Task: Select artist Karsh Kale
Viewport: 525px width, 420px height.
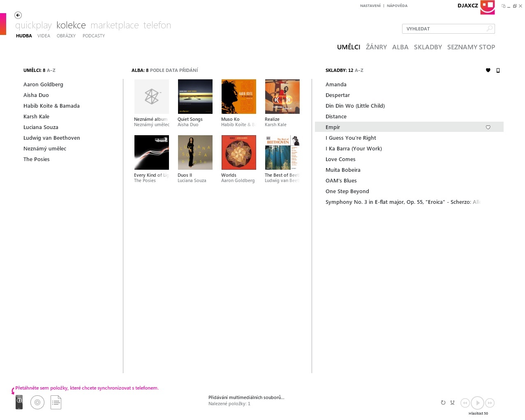Action: tap(36, 117)
